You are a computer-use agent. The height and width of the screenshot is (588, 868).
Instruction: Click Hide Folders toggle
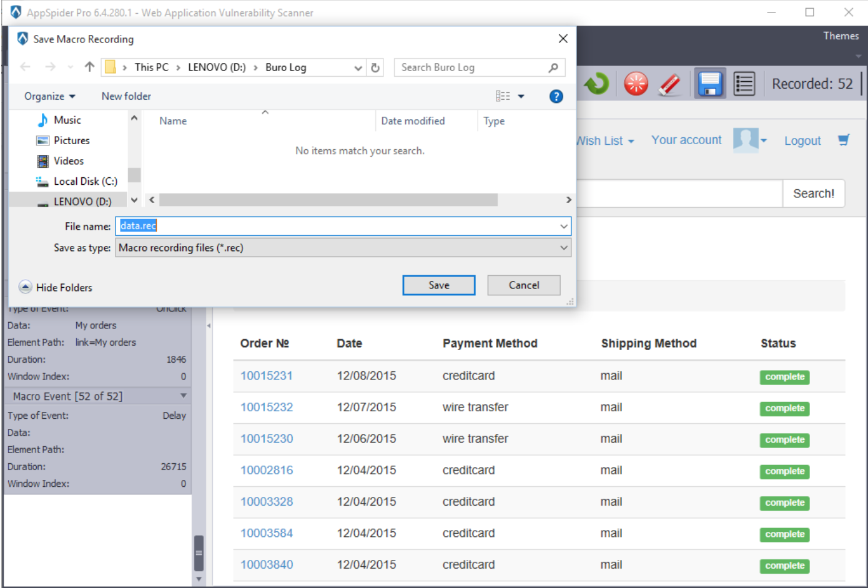coord(56,287)
